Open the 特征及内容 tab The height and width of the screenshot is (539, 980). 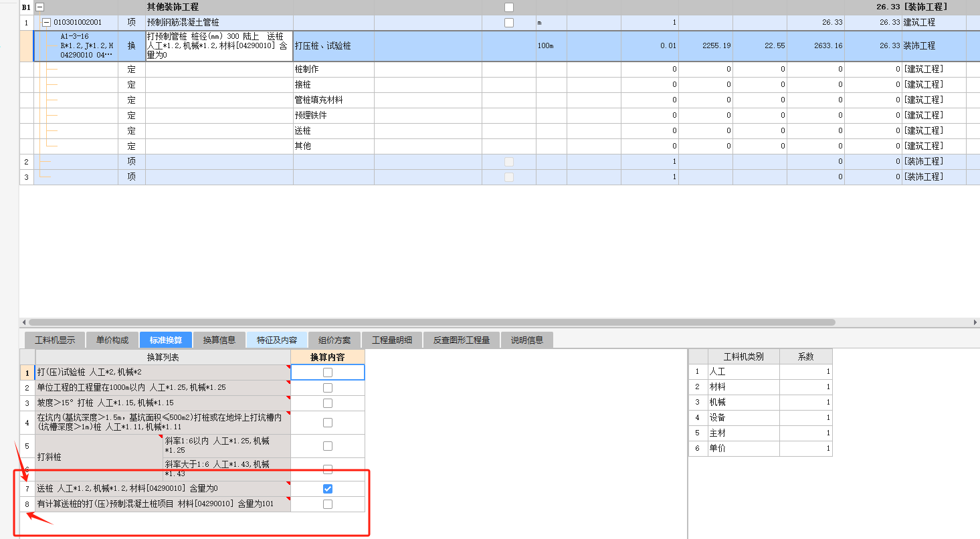[277, 340]
